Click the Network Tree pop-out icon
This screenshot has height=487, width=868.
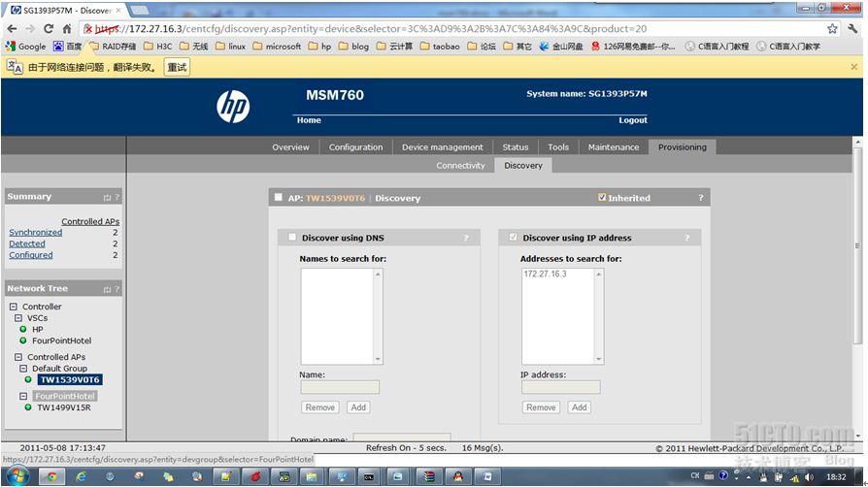pos(107,289)
